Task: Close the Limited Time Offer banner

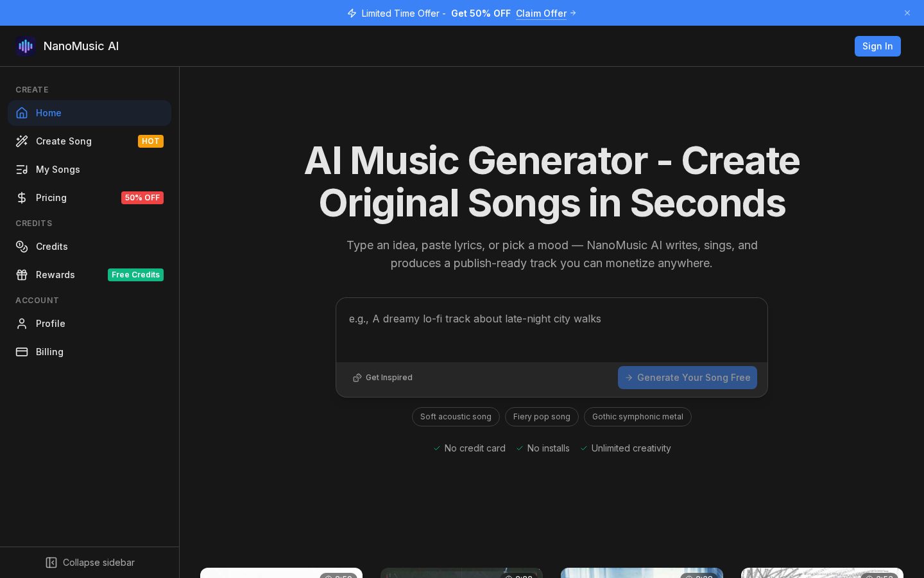Action: tap(907, 13)
